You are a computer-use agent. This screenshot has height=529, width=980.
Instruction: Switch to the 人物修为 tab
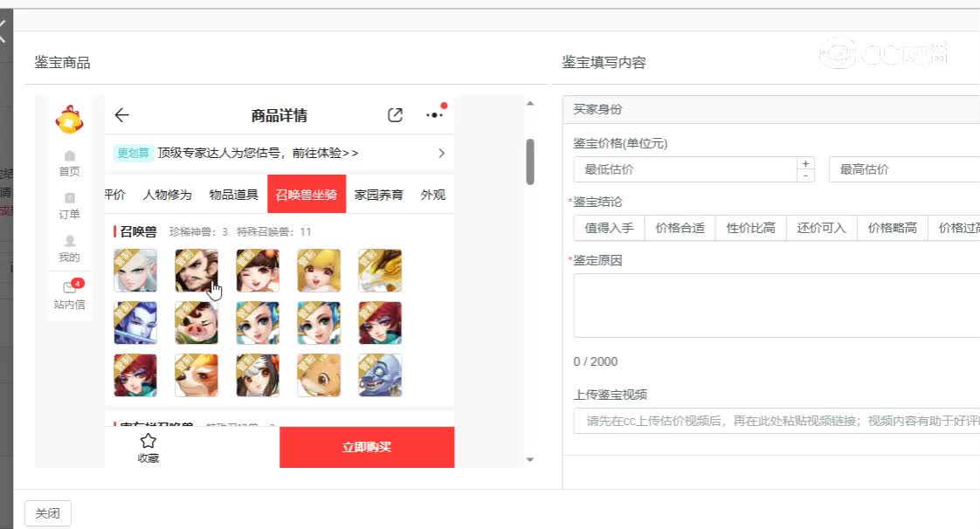click(167, 195)
